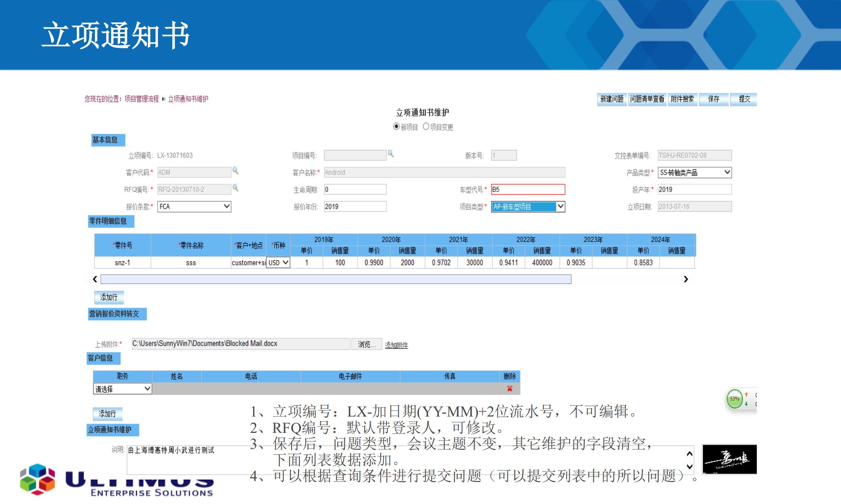Toggle the 报价条款 FCA selection

click(194, 206)
